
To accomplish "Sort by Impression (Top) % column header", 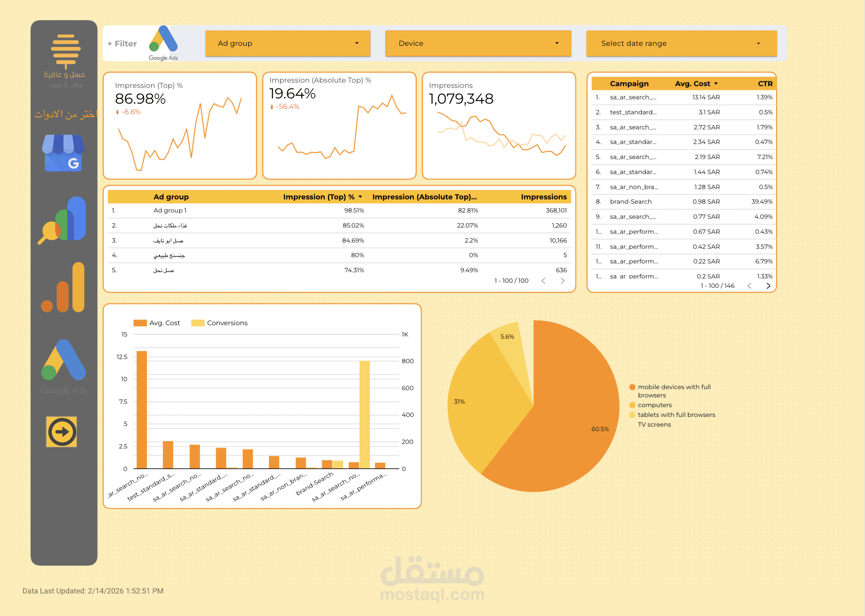I will (319, 197).
